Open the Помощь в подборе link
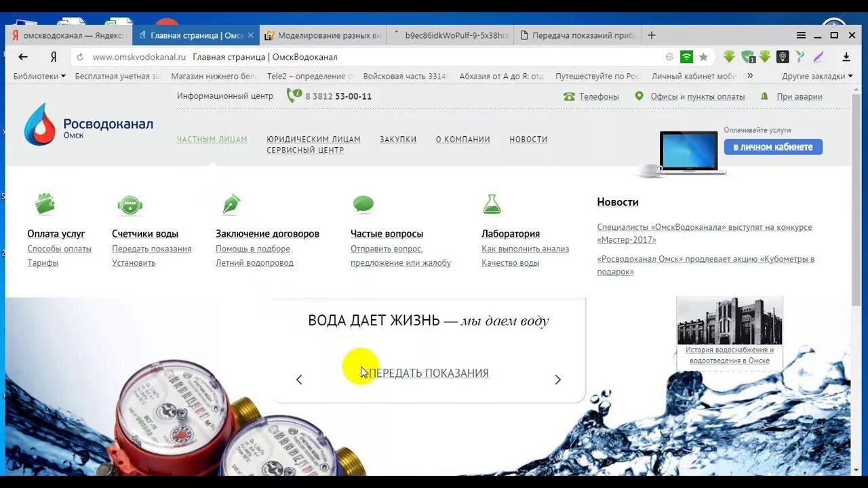Image resolution: width=868 pixels, height=488 pixels. click(x=253, y=249)
